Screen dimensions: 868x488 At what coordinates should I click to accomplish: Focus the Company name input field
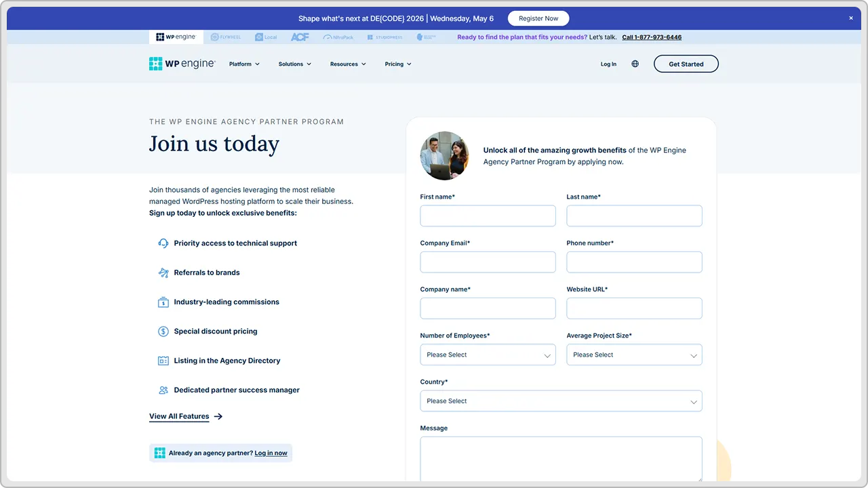(488, 308)
